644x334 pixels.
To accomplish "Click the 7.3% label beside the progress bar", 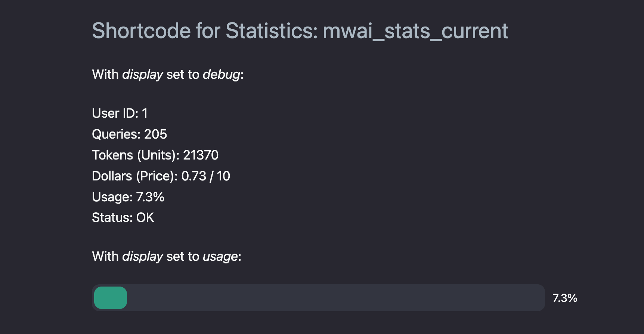I will (565, 298).
